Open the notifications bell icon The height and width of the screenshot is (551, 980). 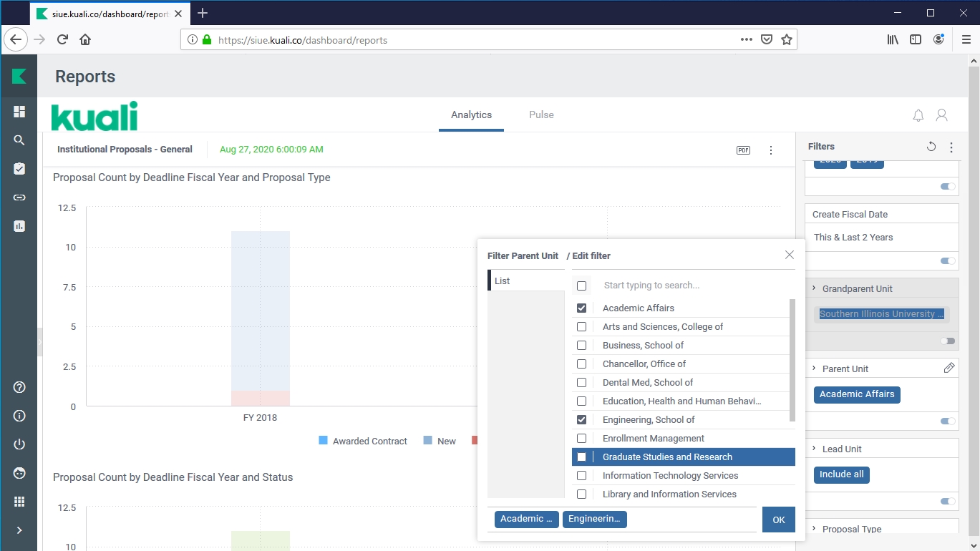[x=918, y=115]
